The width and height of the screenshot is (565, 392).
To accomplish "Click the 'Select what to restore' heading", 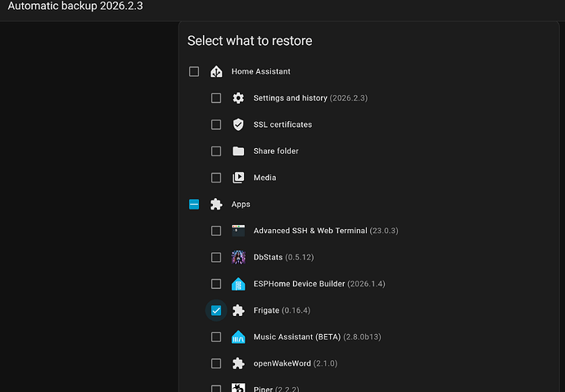I will 250,41.
